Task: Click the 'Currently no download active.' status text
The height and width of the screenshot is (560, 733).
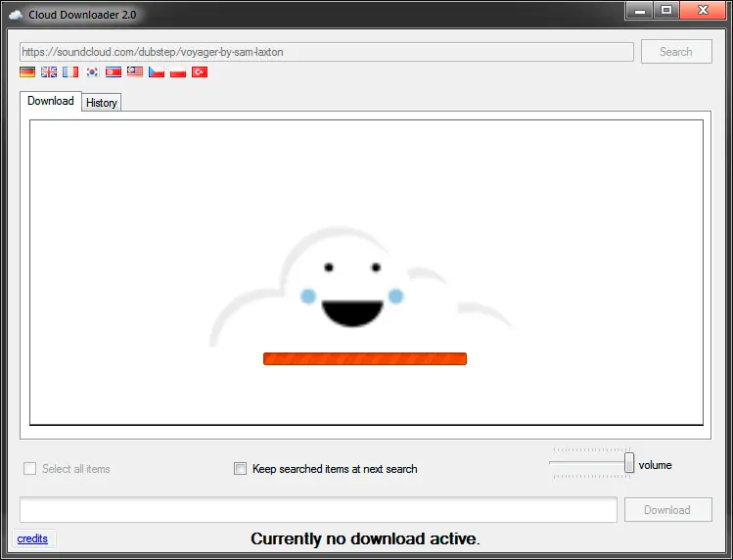Action: click(x=366, y=538)
